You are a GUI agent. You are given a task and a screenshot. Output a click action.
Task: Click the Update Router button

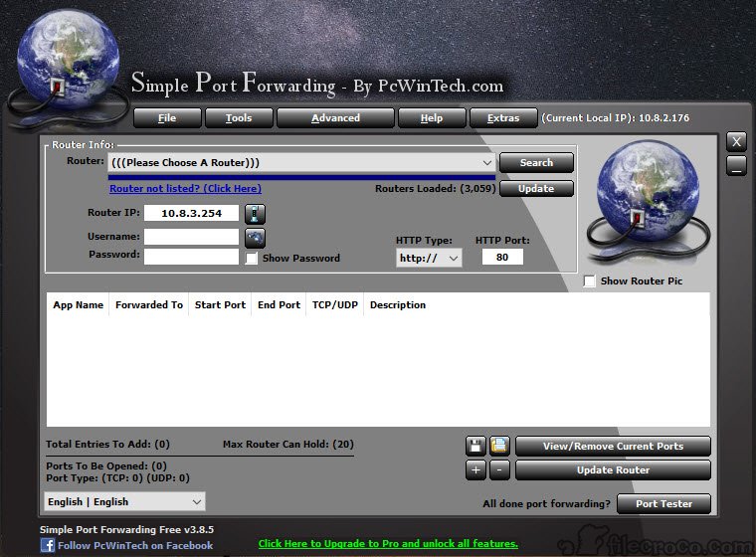click(613, 469)
